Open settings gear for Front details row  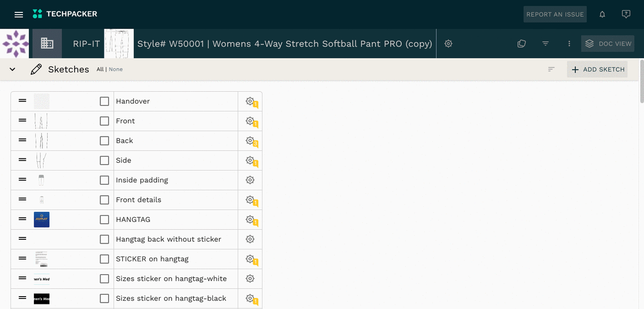pyautogui.click(x=250, y=200)
